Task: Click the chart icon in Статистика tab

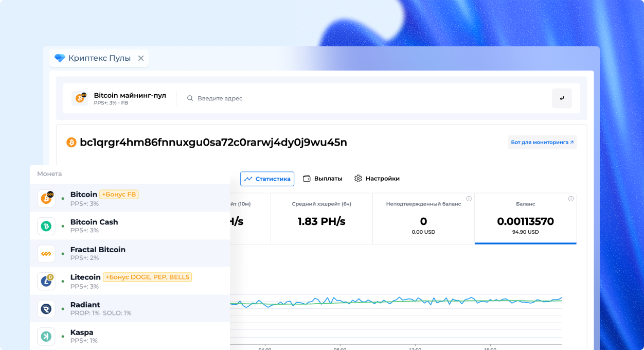Action: pyautogui.click(x=248, y=179)
